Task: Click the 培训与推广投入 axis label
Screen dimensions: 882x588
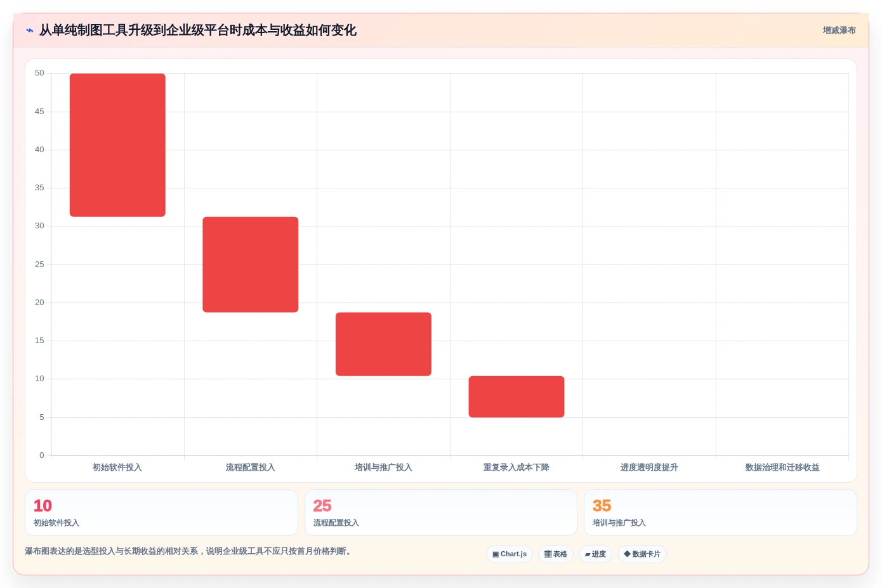Action: pos(383,467)
